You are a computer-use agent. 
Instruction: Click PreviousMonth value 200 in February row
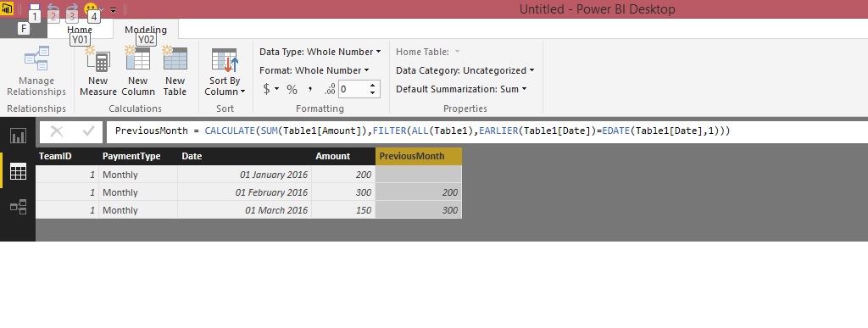click(419, 192)
